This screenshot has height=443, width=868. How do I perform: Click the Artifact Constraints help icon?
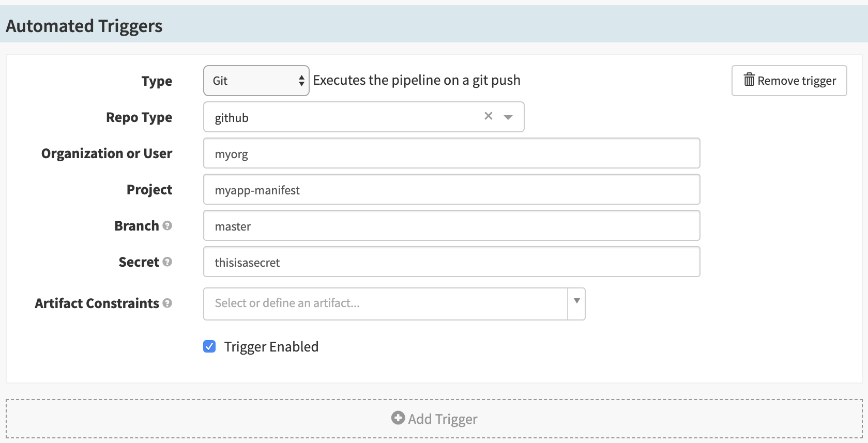167,303
